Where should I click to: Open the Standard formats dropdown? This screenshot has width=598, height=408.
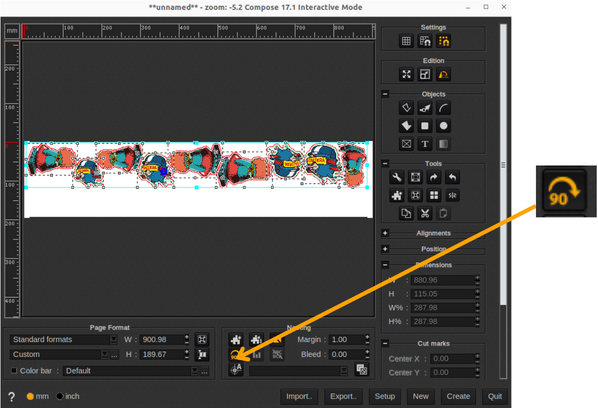[x=64, y=339]
